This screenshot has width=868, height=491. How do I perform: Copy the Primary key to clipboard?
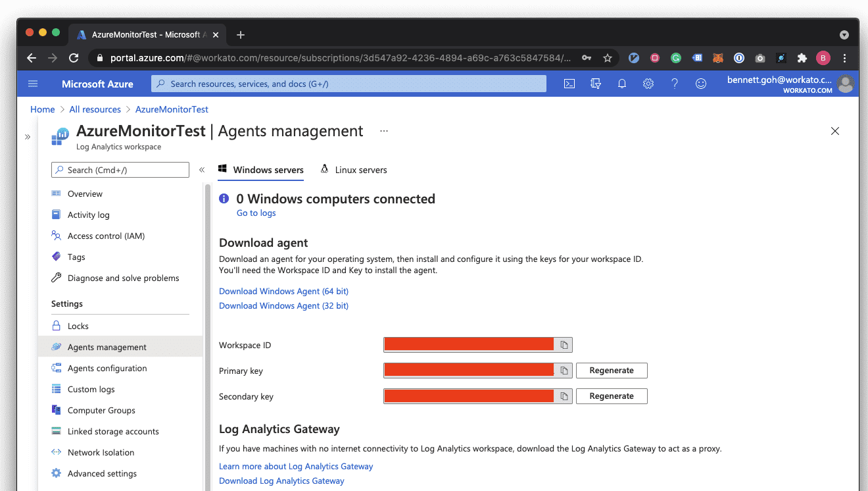point(564,370)
